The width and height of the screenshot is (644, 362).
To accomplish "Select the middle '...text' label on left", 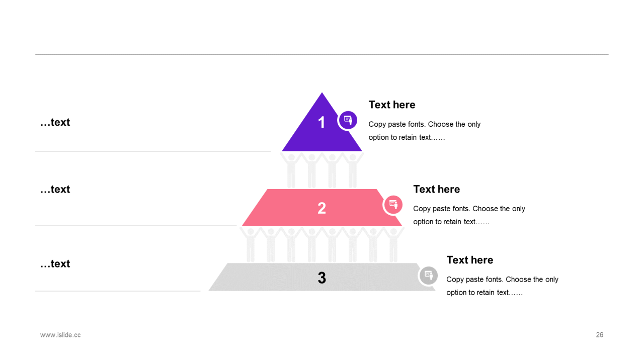I will click(55, 189).
